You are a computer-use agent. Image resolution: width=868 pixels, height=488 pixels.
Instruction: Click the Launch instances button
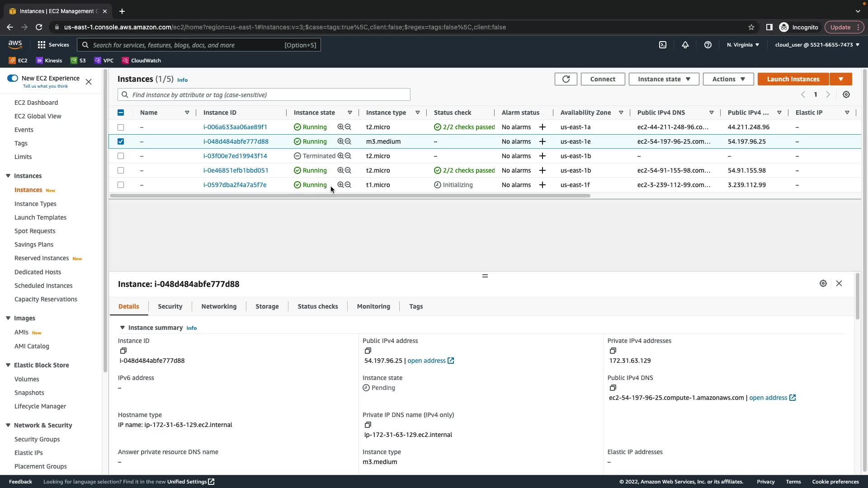tap(793, 79)
